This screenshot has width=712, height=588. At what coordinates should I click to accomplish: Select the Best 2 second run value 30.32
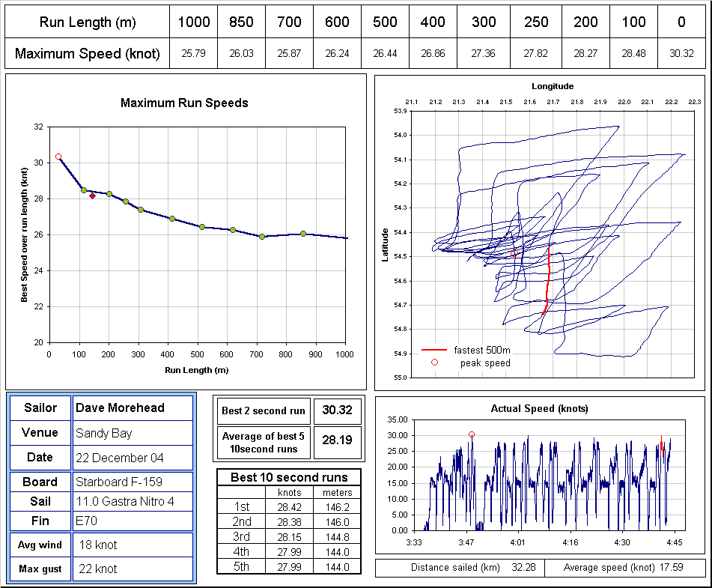pyautogui.click(x=338, y=410)
